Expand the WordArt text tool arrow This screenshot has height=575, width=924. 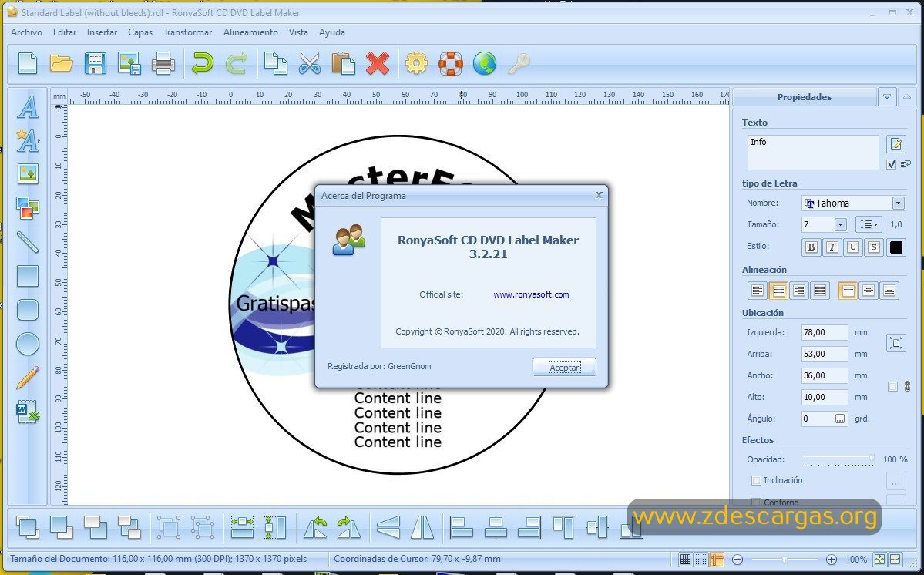(39, 141)
